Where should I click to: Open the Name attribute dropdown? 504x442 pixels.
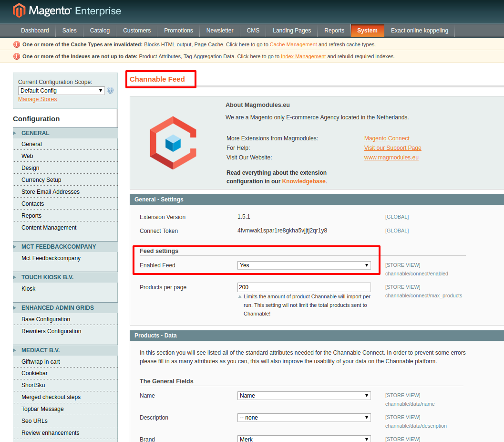[304, 396]
